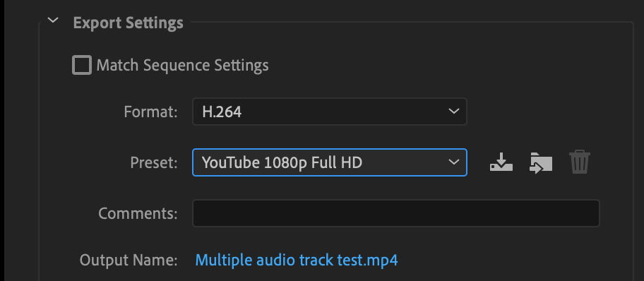Click the Delete Preset trash can icon
Screen dimensions: 644x281
coord(580,162)
